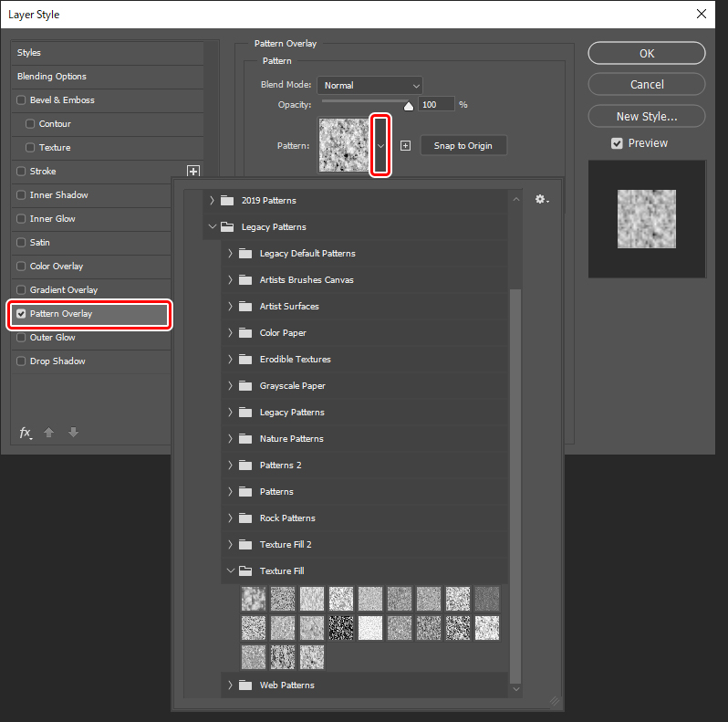Enable the Bevel & Emboss checkbox
The width and height of the screenshot is (728, 722).
click(21, 100)
